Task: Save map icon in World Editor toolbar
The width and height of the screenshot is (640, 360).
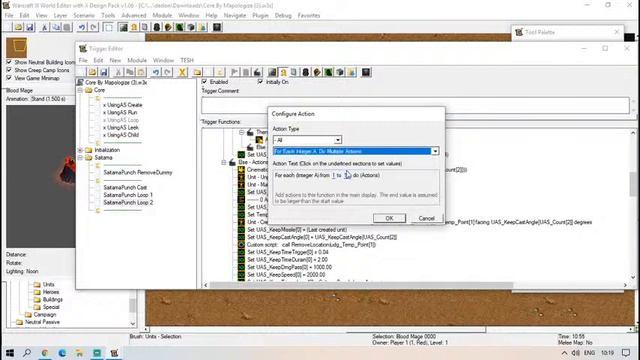Action: click(x=29, y=27)
